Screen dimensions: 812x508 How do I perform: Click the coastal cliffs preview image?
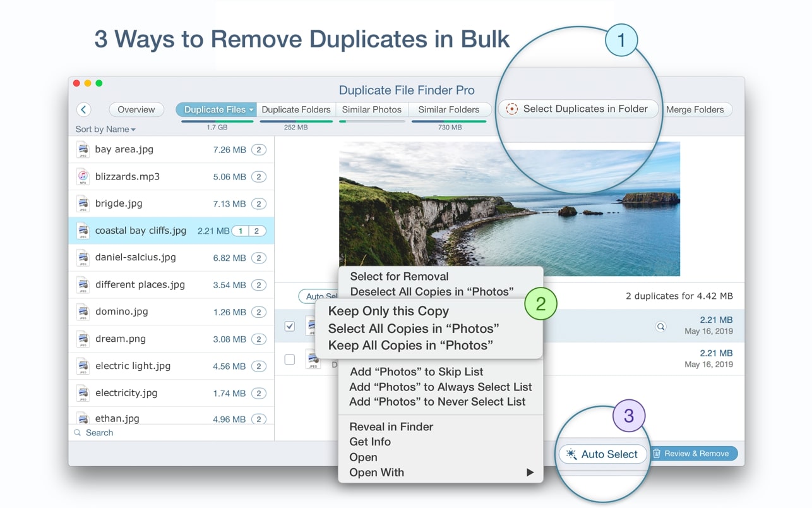pos(509,209)
